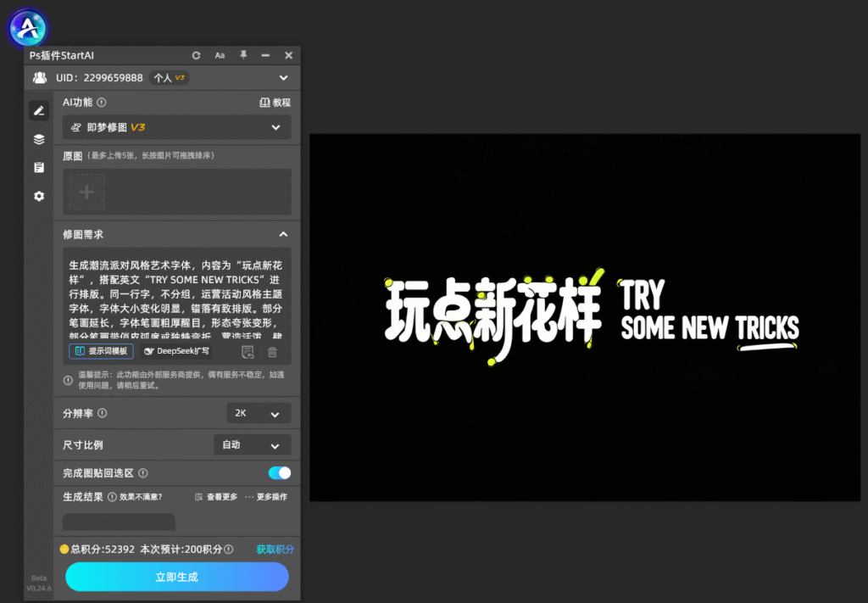Open the 即梦修图 V3 function dropdown
The height and width of the screenshot is (603, 868).
pos(176,127)
